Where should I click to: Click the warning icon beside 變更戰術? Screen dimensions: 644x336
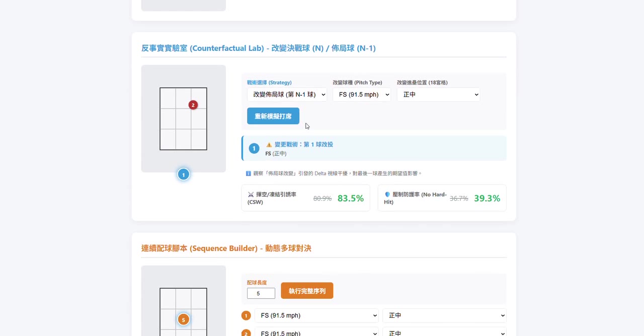click(x=269, y=144)
